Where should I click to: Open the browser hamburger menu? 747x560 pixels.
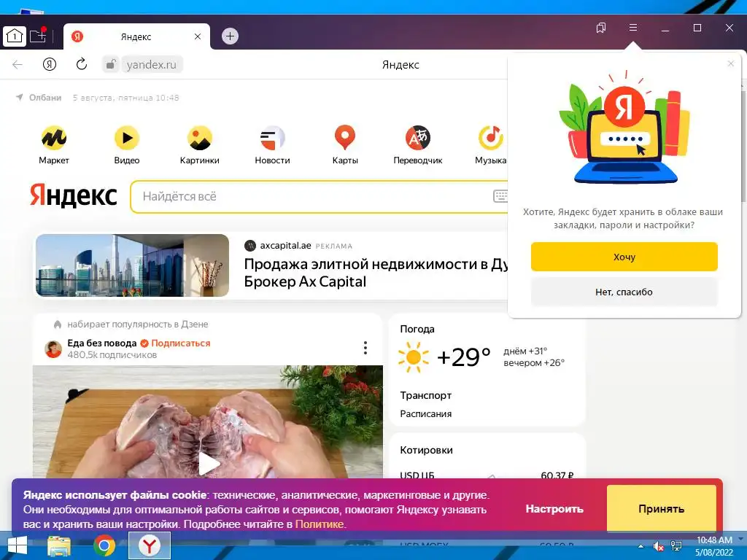pyautogui.click(x=632, y=28)
